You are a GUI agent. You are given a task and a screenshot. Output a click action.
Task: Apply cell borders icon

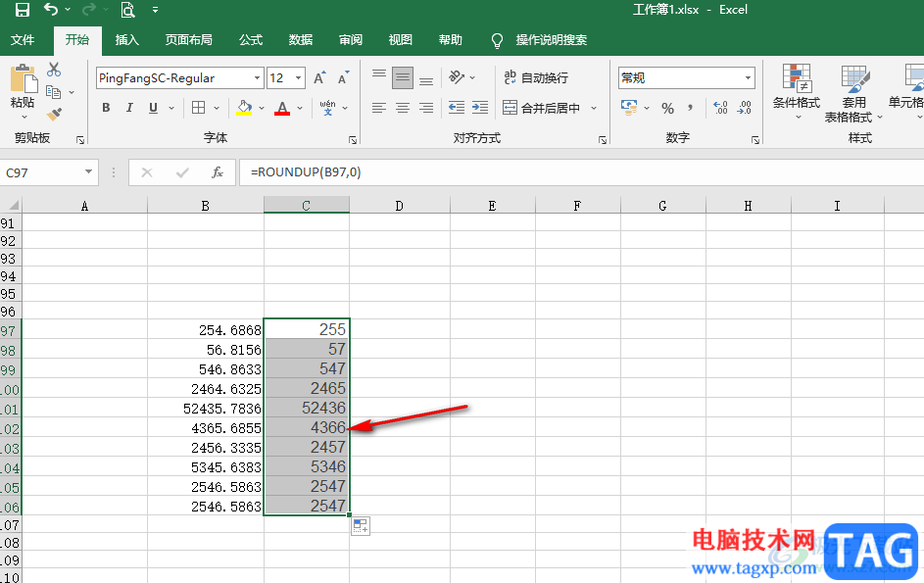point(199,108)
